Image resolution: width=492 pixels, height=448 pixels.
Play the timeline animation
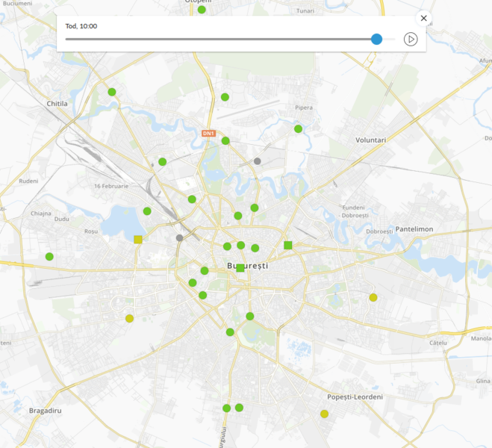coord(410,39)
